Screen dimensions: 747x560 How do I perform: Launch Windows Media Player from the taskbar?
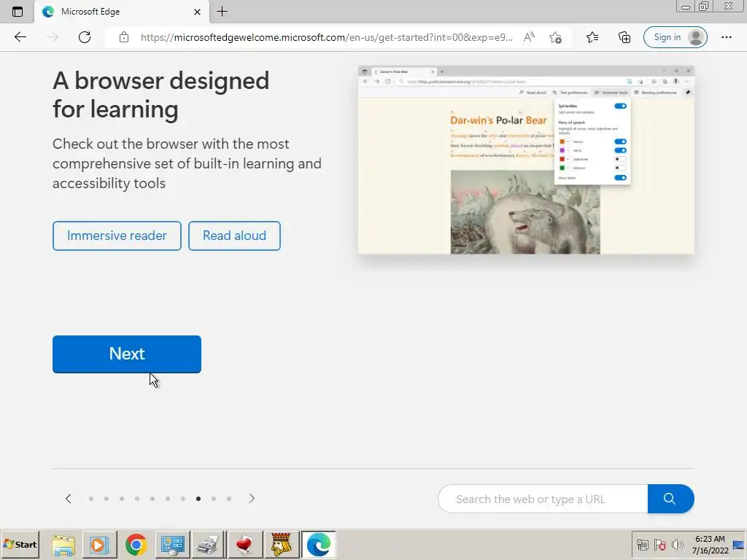pos(99,544)
